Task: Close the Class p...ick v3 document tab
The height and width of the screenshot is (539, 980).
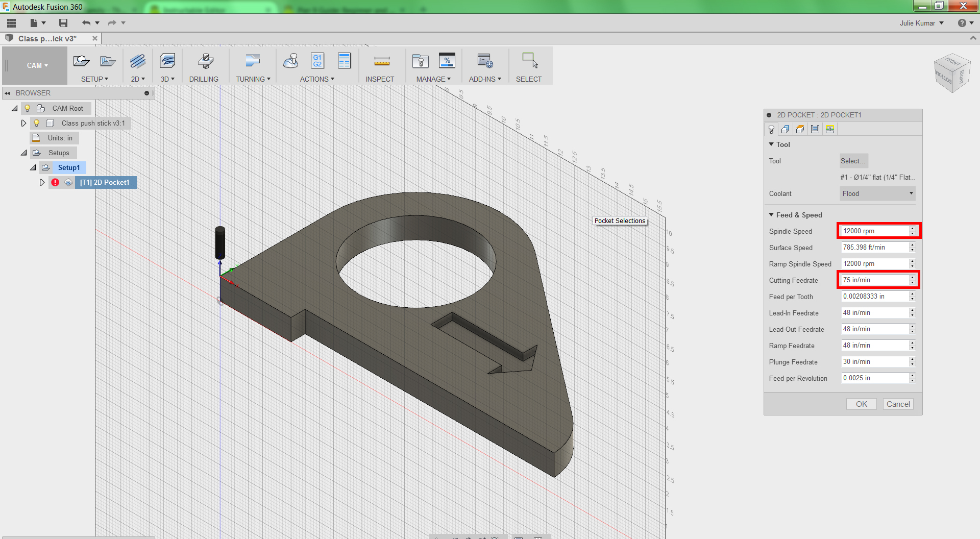Action: (x=95, y=38)
